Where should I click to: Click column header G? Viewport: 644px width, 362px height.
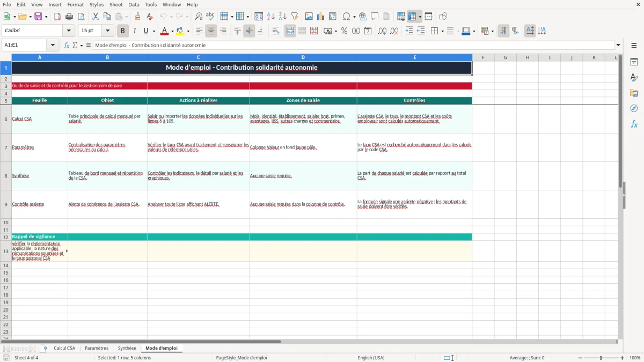(x=505, y=57)
